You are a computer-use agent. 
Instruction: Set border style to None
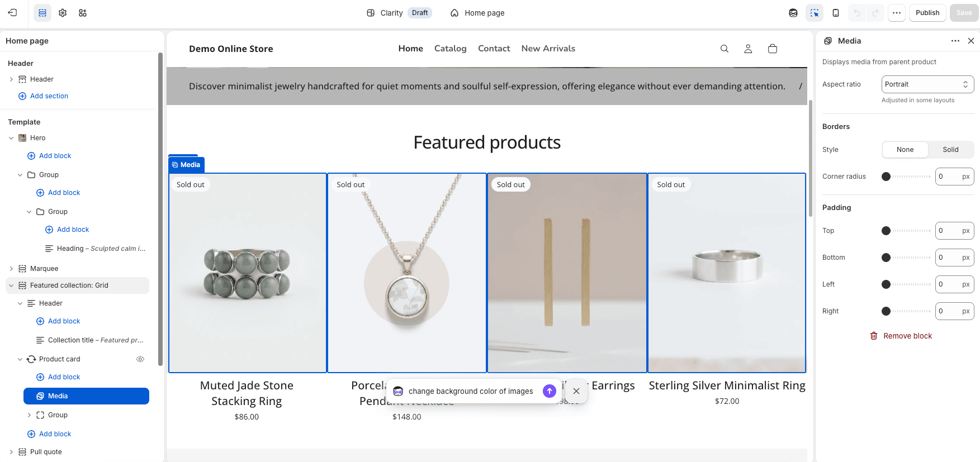click(905, 150)
